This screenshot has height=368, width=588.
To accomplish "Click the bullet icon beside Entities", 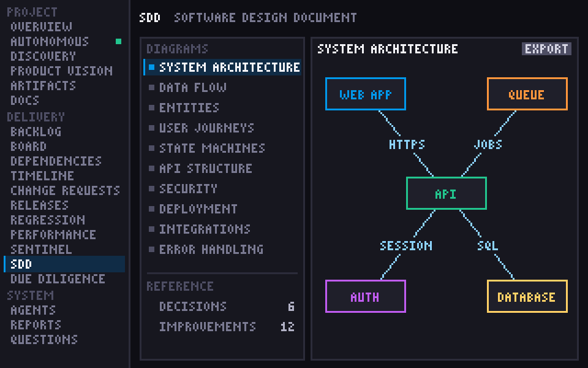I will click(x=151, y=108).
